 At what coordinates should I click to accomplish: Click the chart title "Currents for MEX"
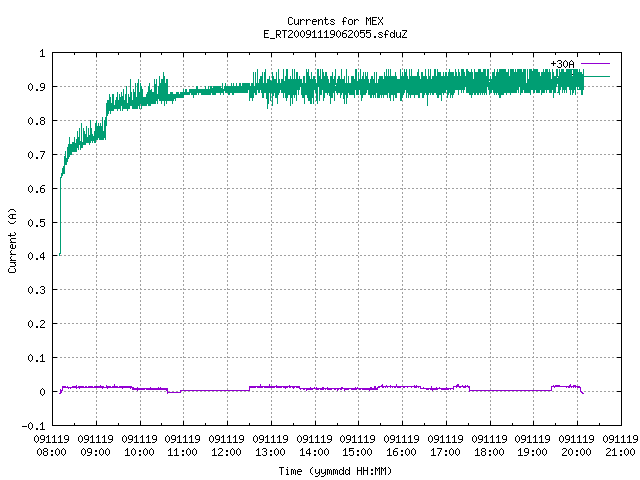click(335, 21)
